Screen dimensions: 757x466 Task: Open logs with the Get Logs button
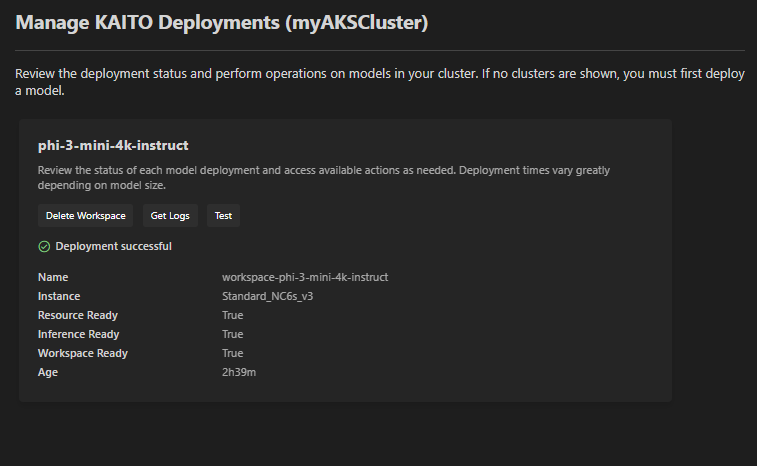click(170, 215)
